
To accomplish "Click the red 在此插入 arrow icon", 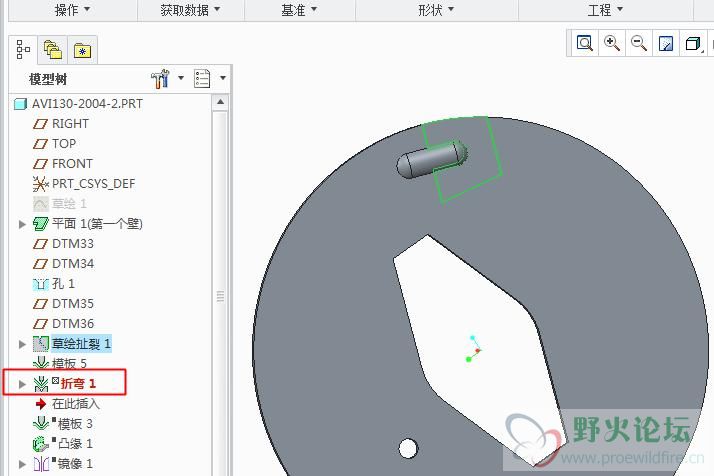I will coord(41,404).
